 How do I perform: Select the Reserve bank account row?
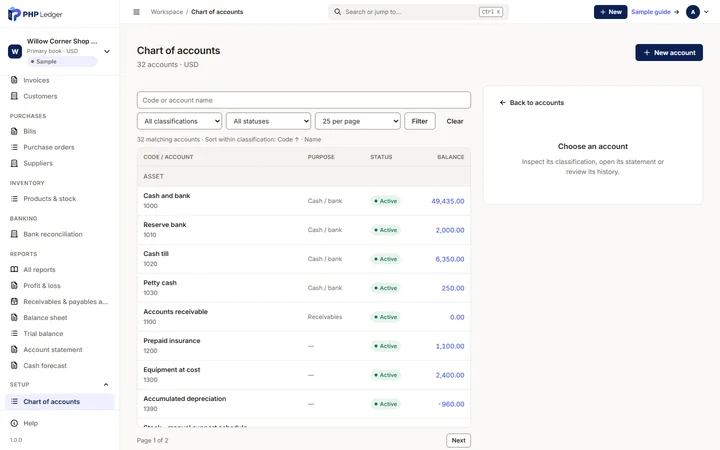[304, 230]
